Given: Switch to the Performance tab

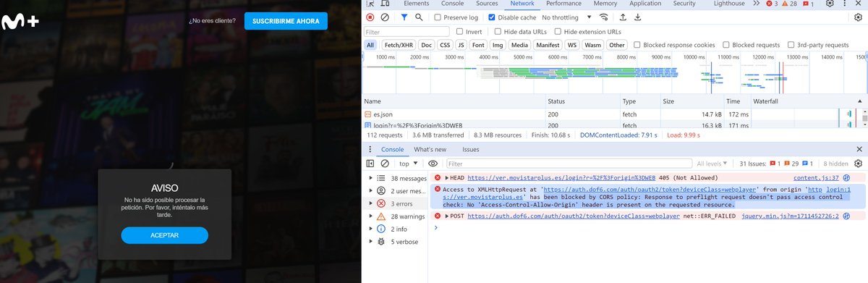Looking at the screenshot, I should [x=563, y=4].
